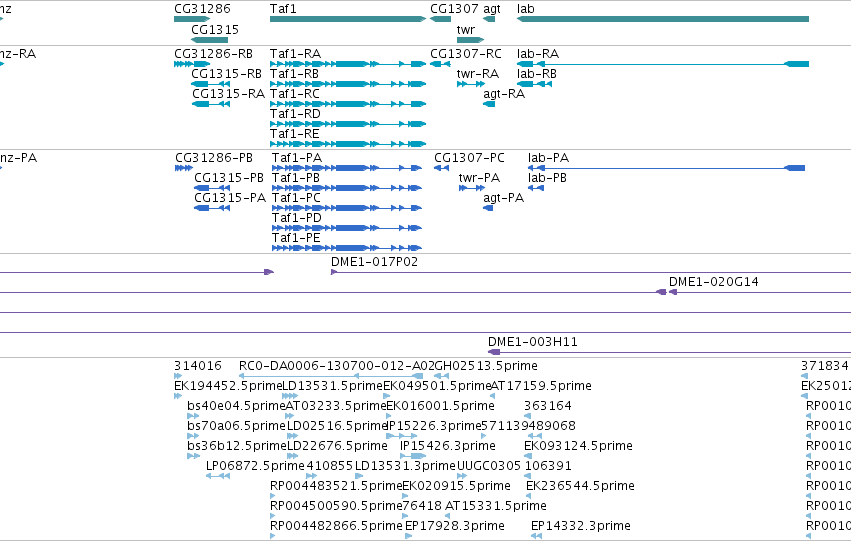Screen dimensions: 851x541
Task: Select the DME1-020G14 clone
Action: point(760,292)
